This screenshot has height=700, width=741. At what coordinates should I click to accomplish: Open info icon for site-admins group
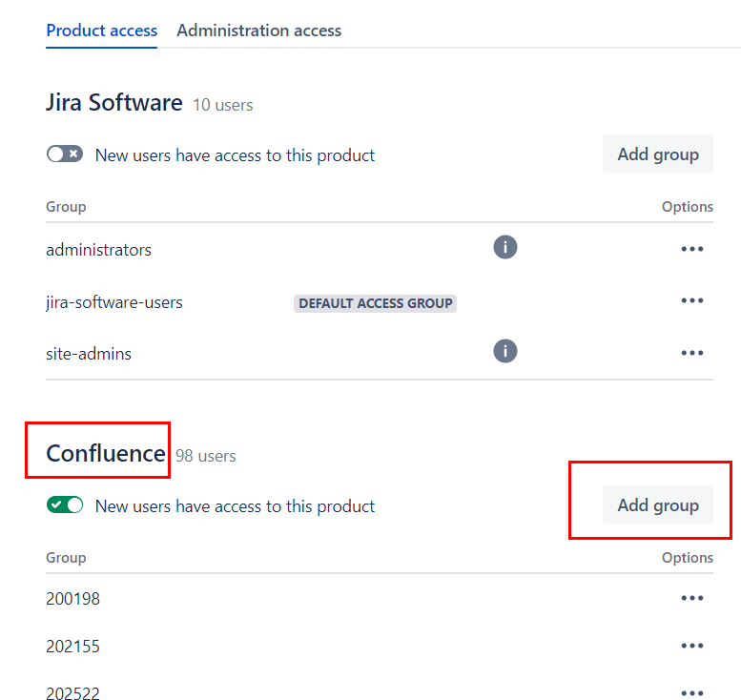(505, 351)
